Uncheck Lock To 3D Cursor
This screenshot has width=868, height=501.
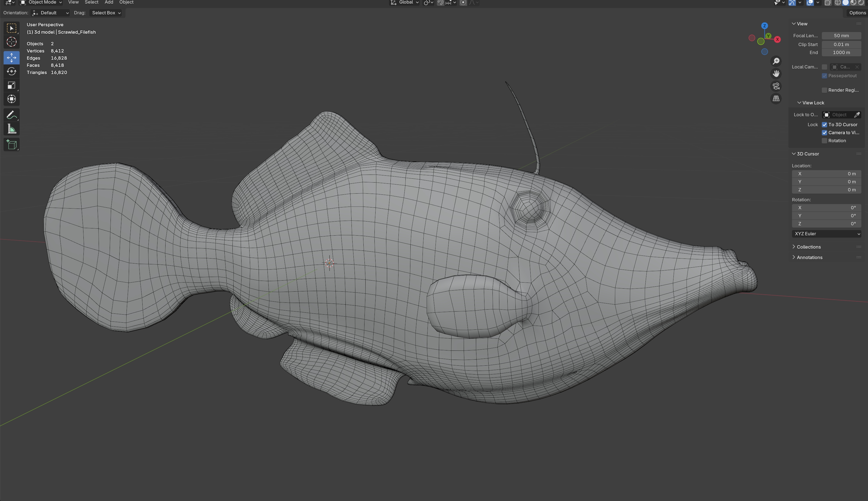click(824, 125)
